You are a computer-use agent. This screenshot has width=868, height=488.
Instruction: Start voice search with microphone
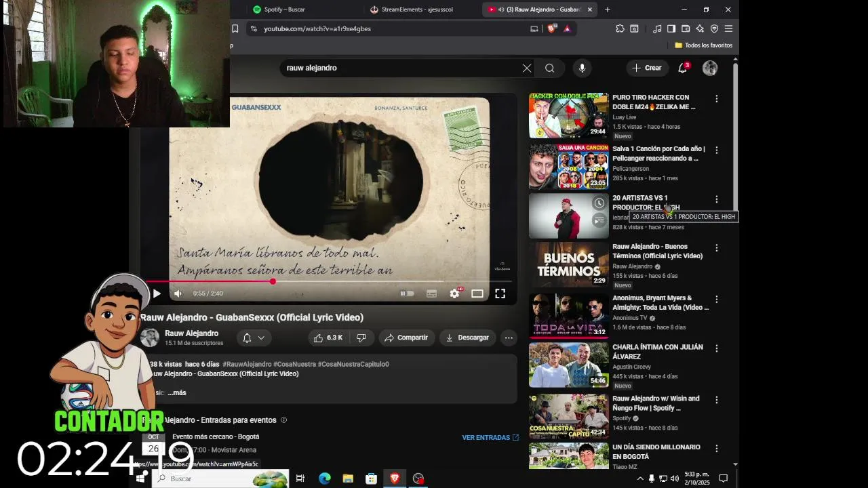pos(582,68)
